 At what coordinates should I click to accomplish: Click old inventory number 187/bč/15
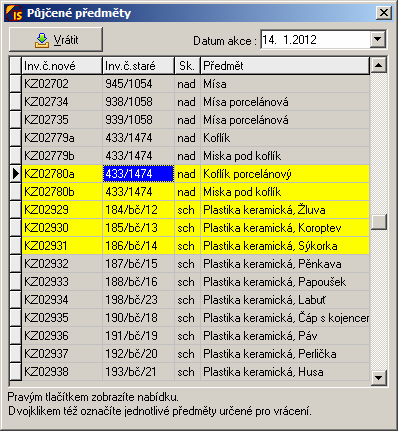click(138, 264)
